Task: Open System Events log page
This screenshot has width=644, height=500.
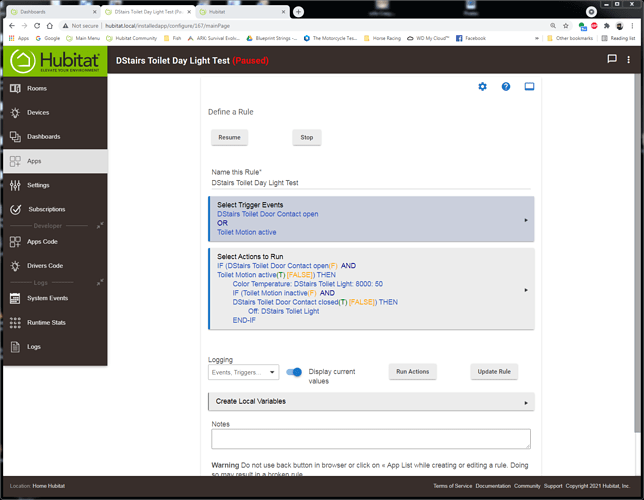Action: coord(55,298)
